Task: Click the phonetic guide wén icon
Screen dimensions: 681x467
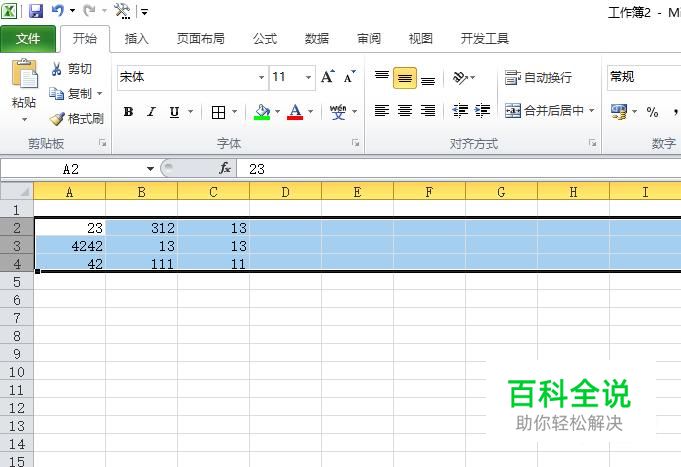Action: point(338,112)
